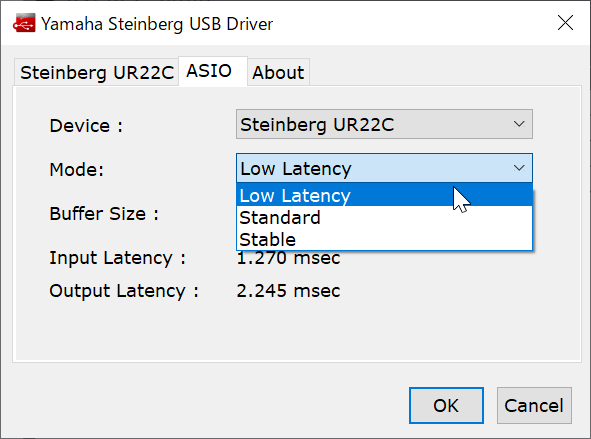Confirm settings with the OK button
The height and width of the screenshot is (439, 591).
(x=446, y=405)
